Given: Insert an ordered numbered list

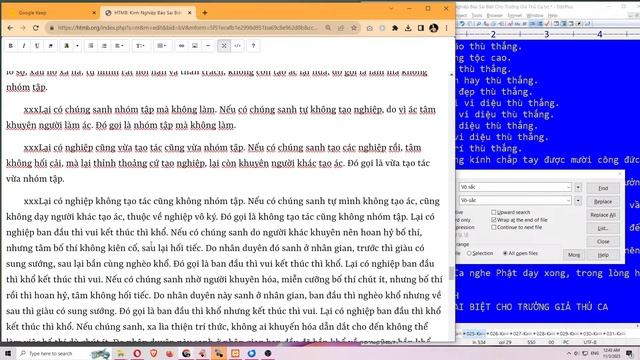Looking at the screenshot, I should point(104,46).
